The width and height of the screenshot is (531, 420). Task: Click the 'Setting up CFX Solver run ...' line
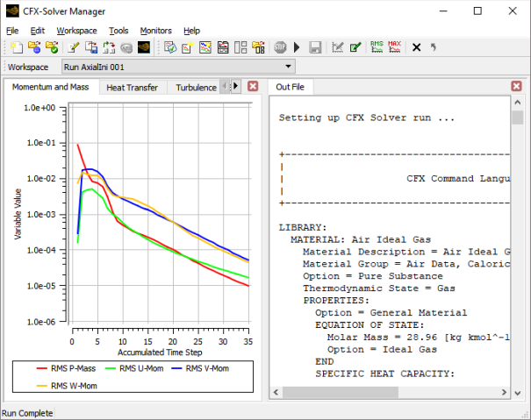pyautogui.click(x=366, y=117)
